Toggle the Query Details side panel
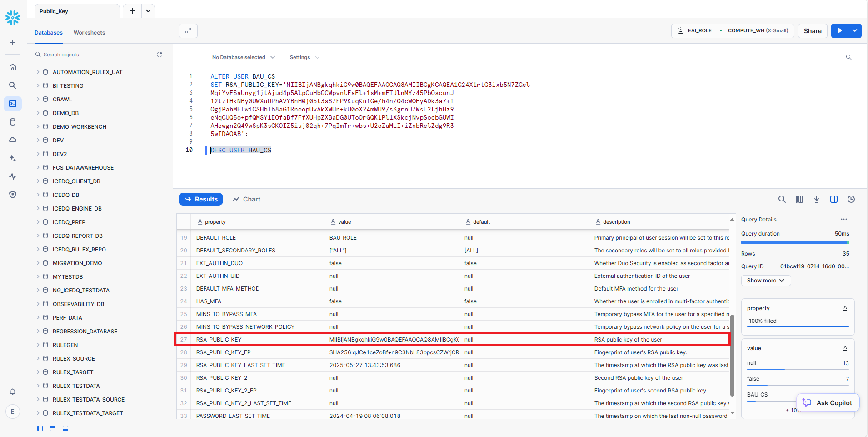The image size is (868, 437). tap(833, 199)
